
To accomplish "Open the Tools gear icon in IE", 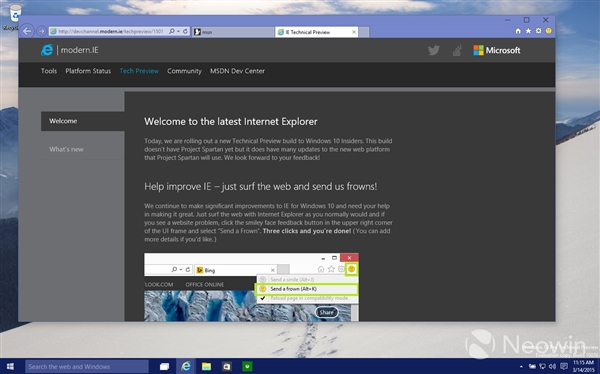I will click(539, 31).
